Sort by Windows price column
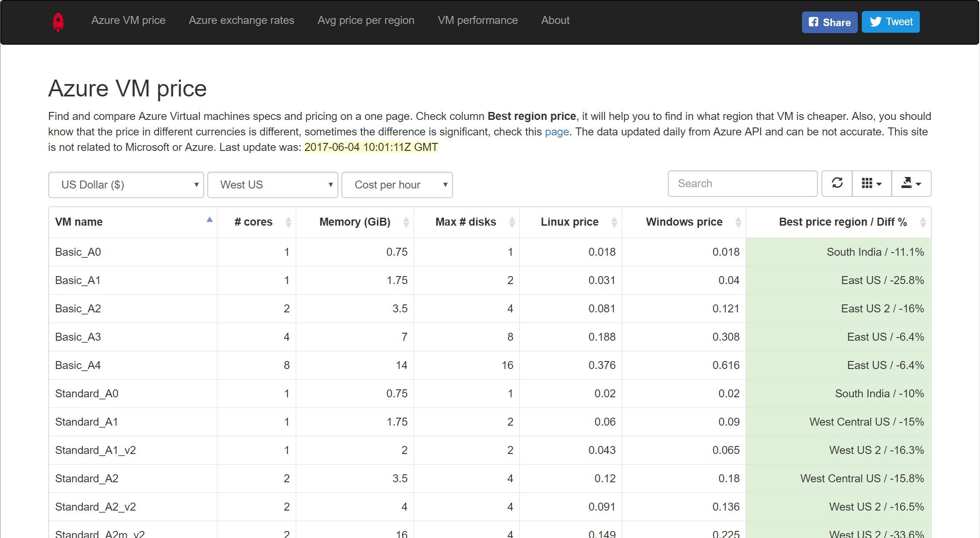 tap(684, 222)
